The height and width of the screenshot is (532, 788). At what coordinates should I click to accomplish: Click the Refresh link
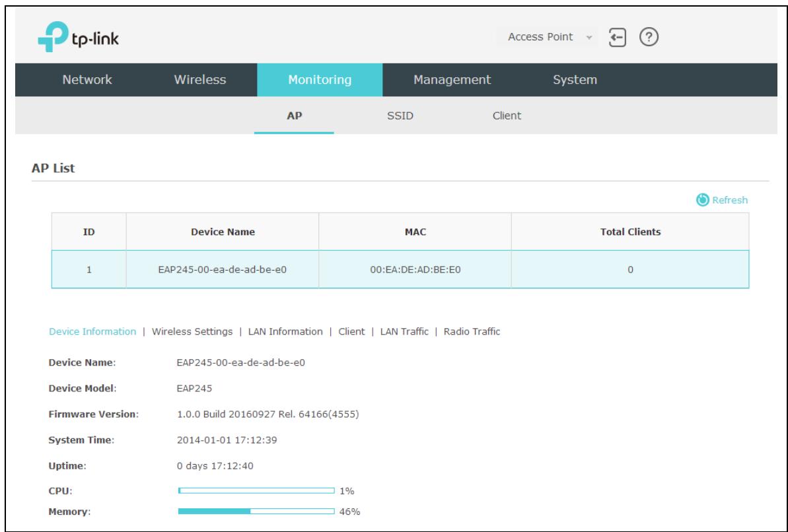(x=730, y=200)
